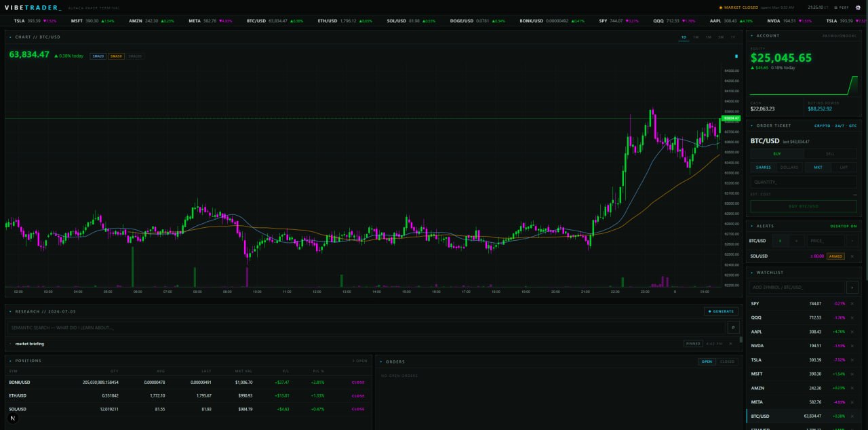This screenshot has width=868, height=430.
Task: Select alert below-or-equal (≤) condition
Action: point(797,241)
